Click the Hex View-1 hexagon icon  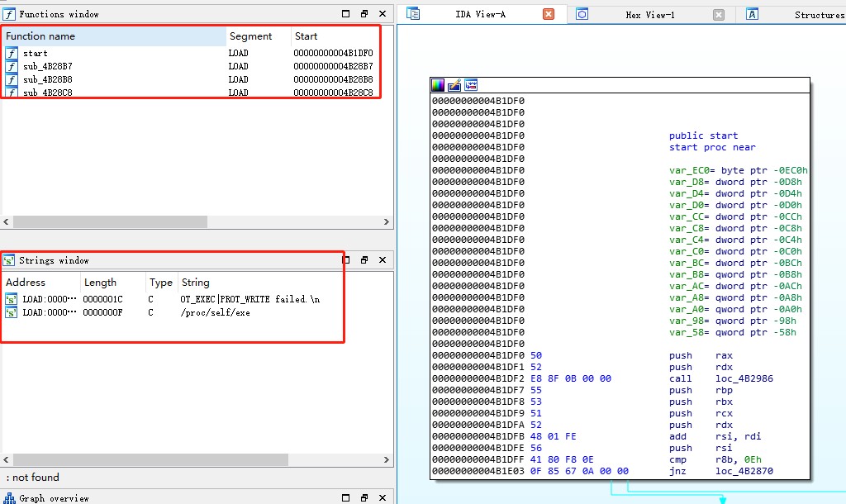582,14
